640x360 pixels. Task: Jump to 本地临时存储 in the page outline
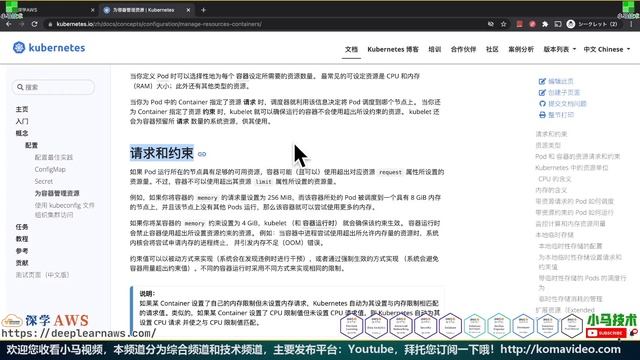pos(554,235)
